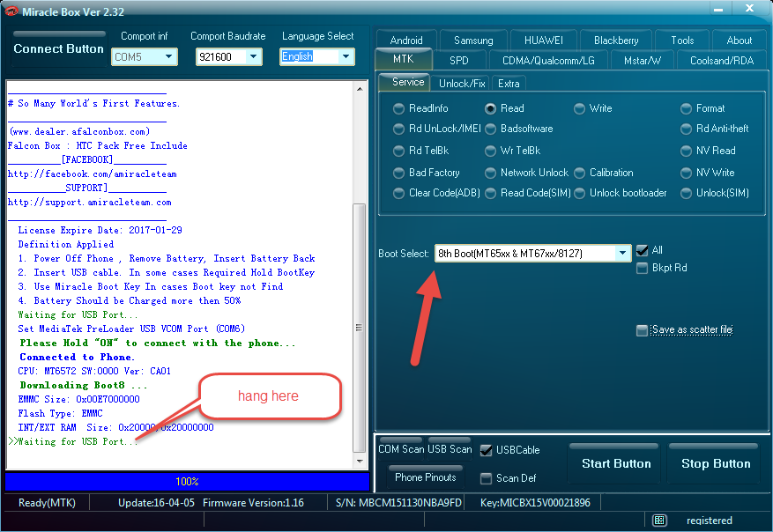
Task: Uncheck the All checkbox
Action: click(643, 250)
